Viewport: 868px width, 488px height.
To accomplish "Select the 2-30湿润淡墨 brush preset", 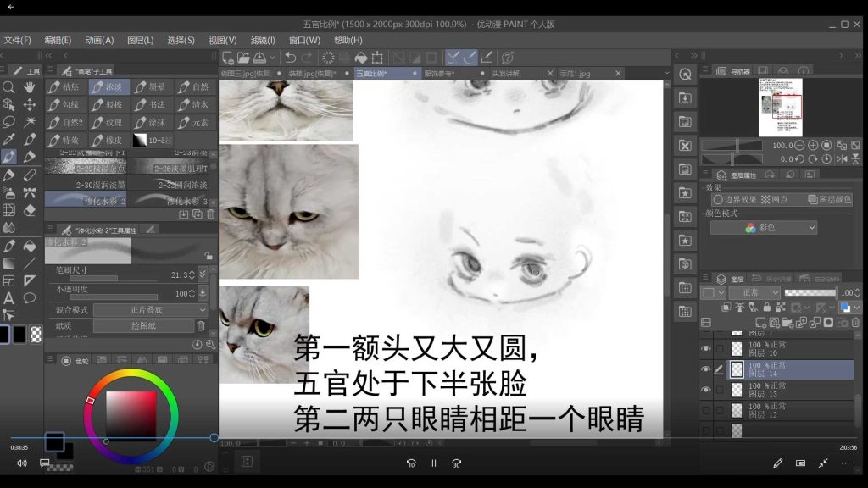I will 86,184.
